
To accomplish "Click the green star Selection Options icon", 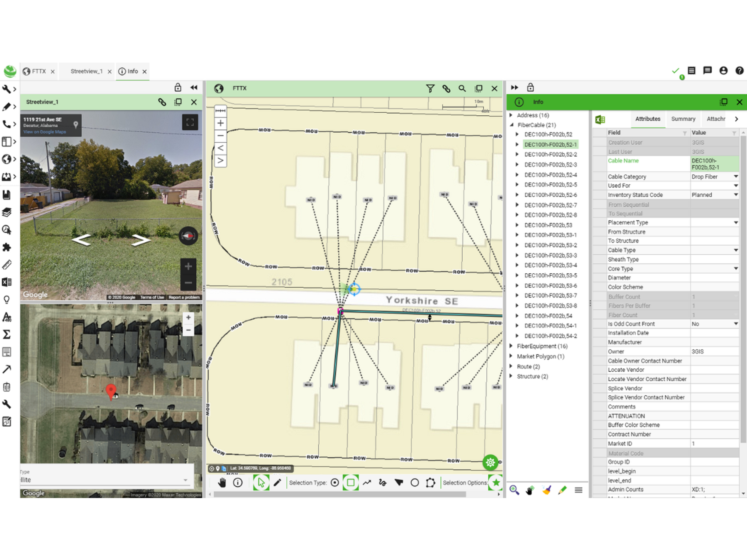I will coord(496,482).
